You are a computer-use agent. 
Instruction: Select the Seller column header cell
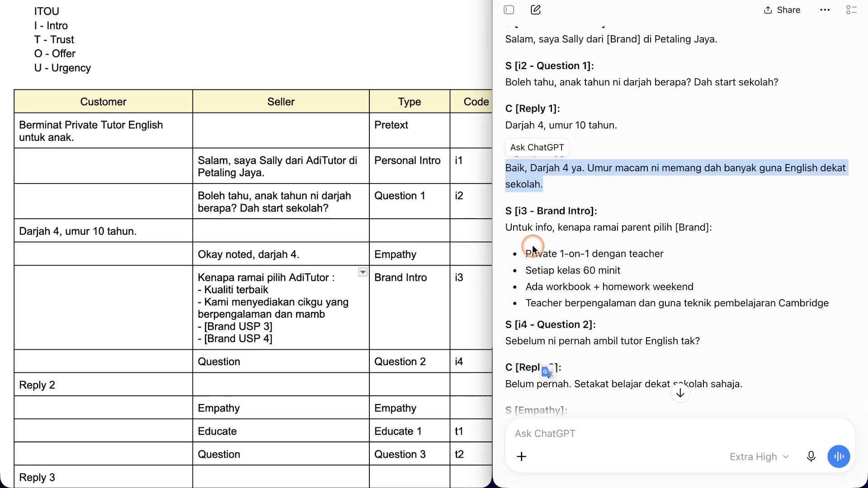(281, 102)
